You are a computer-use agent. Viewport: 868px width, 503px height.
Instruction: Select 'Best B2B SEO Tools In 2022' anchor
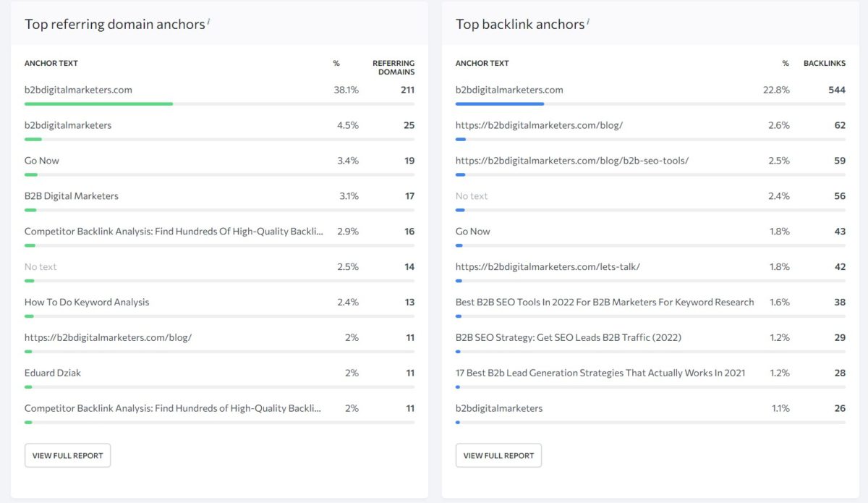(x=605, y=301)
